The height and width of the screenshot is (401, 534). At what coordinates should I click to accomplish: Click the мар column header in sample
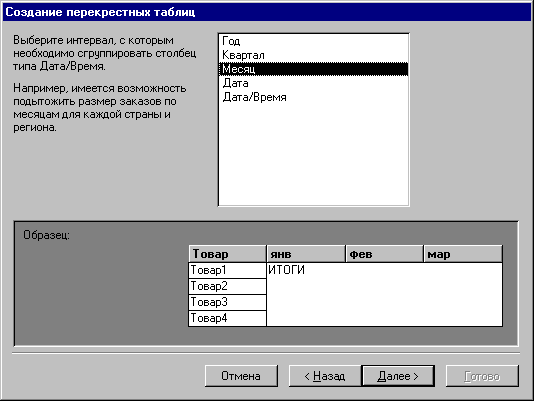463,254
